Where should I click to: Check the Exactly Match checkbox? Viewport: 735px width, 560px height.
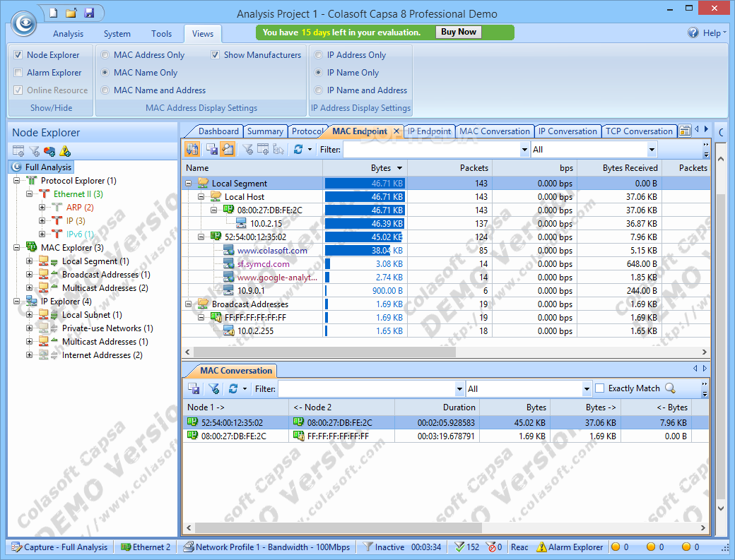[x=599, y=388]
